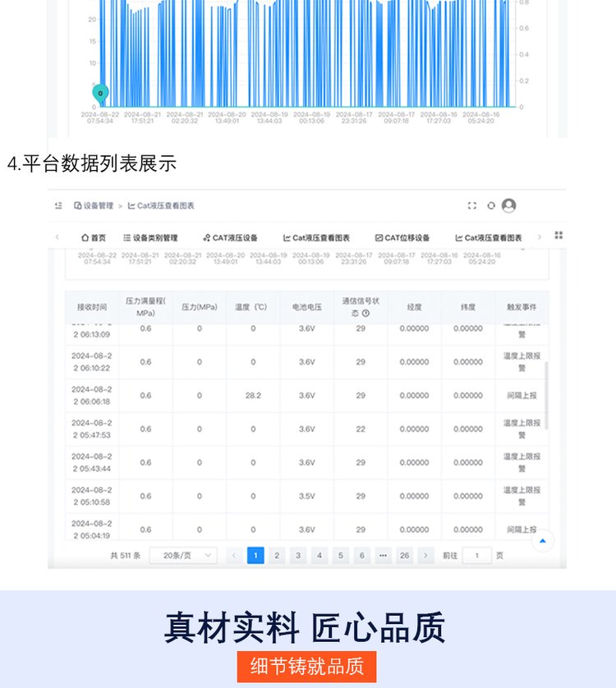This screenshot has height=688, width=616.
Task: Click the back-to-top round arrow button
Action: (x=543, y=540)
